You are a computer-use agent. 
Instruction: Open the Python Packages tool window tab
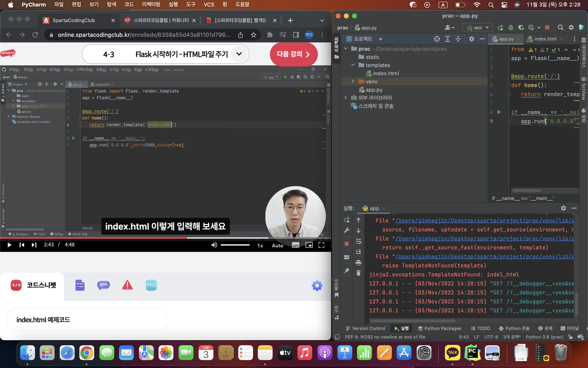pos(439,328)
